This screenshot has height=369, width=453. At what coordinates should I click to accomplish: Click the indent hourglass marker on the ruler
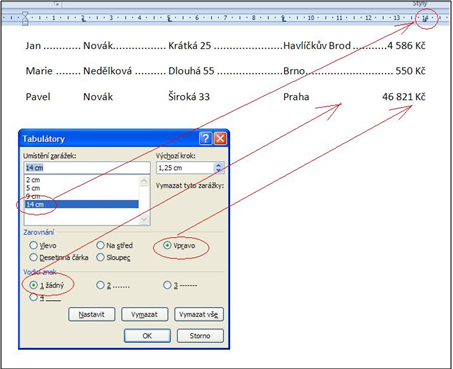25,18
